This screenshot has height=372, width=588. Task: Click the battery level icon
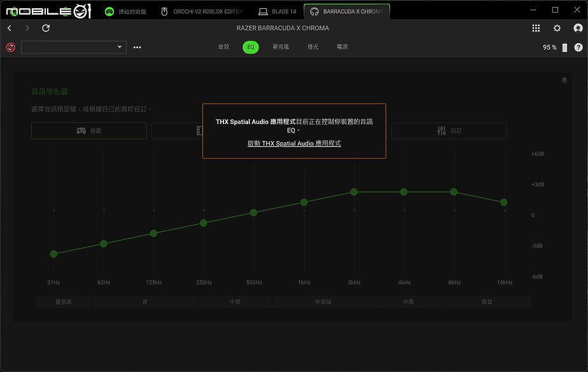click(x=564, y=48)
